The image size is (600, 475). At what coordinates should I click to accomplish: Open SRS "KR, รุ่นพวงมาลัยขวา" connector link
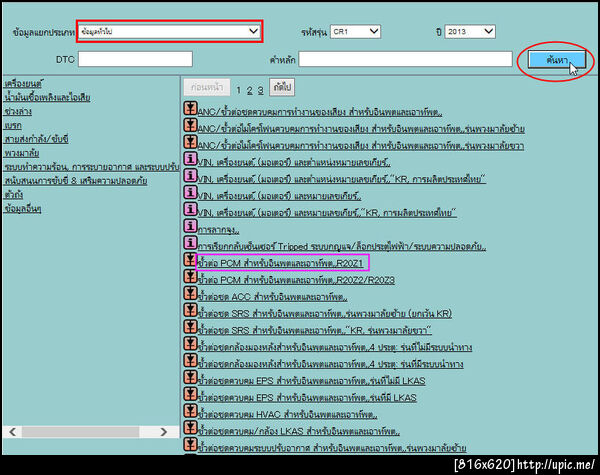click(x=315, y=330)
